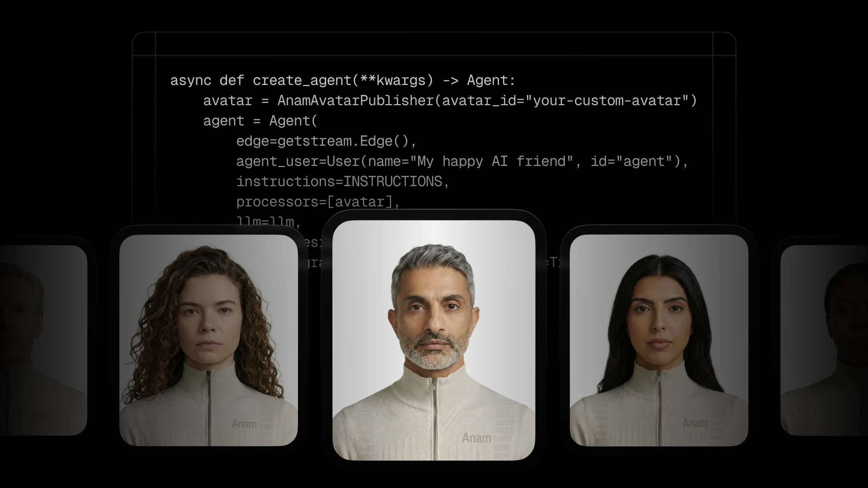This screenshot has width=868, height=488.
Task: Click the empty header strip of code panel
Action: pos(434,44)
